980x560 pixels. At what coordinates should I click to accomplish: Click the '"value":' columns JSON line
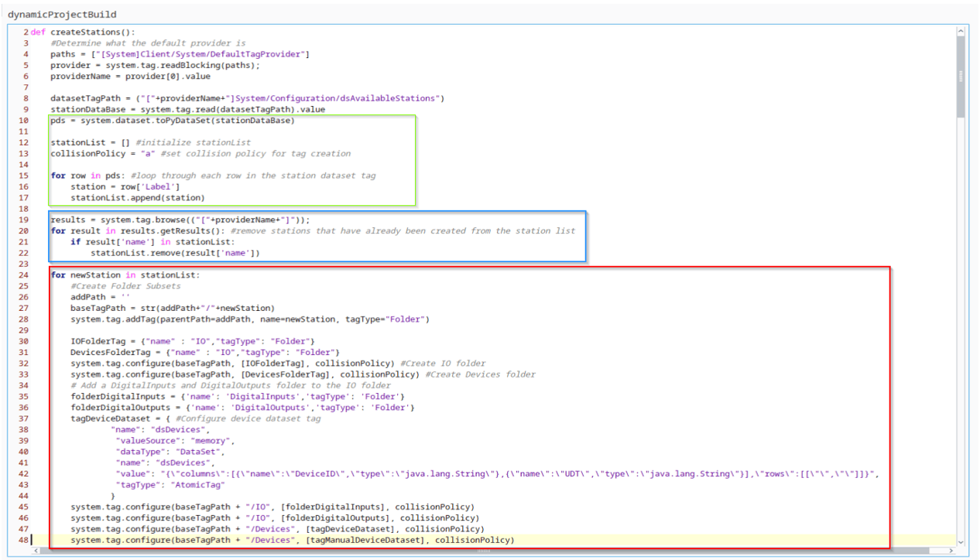click(x=497, y=473)
